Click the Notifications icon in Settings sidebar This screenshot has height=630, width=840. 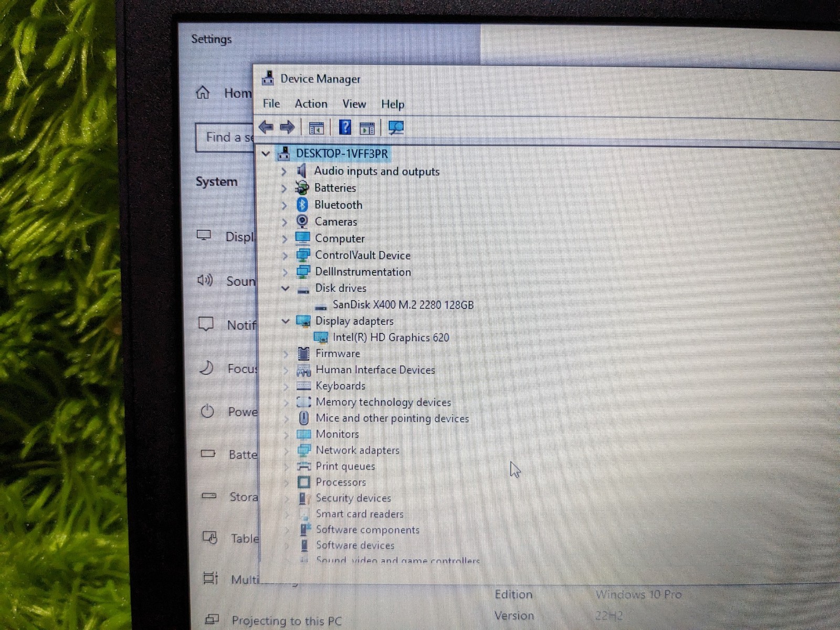206,324
